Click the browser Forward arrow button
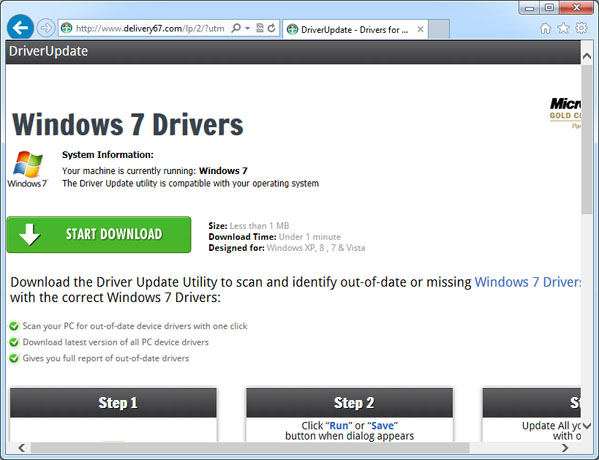599x460 pixels. 45,28
